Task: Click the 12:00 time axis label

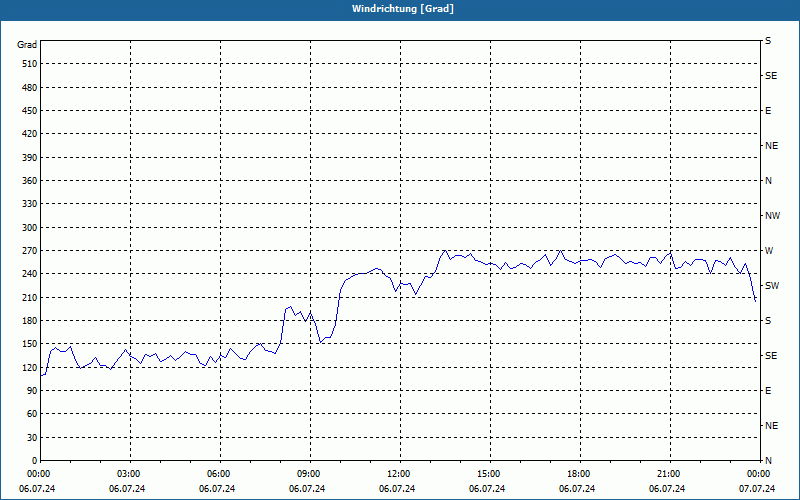Action: (399, 474)
